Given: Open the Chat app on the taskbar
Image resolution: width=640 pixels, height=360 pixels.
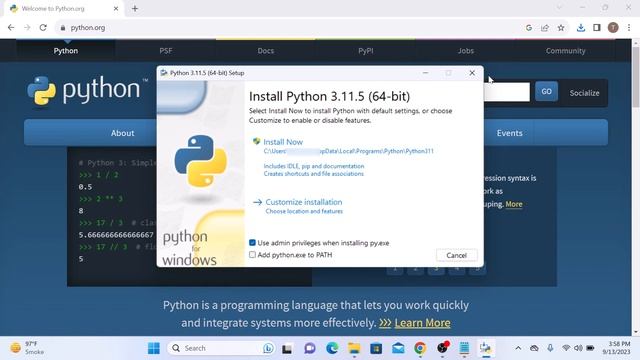Looking at the screenshot, I should (x=310, y=348).
